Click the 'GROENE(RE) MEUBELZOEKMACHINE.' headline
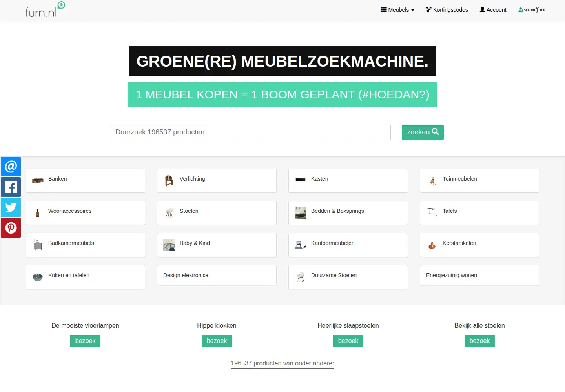The width and height of the screenshot is (565, 392). click(282, 61)
